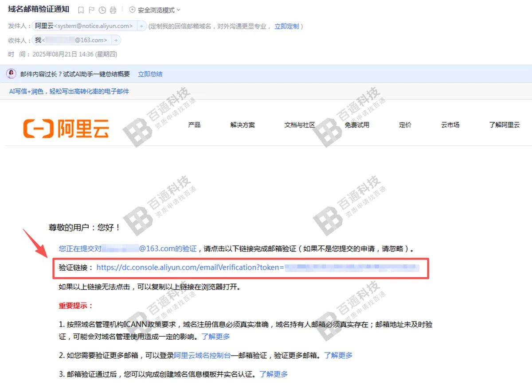Open 定价 navigation item
Screen dimensions: 532x392
[405, 125]
